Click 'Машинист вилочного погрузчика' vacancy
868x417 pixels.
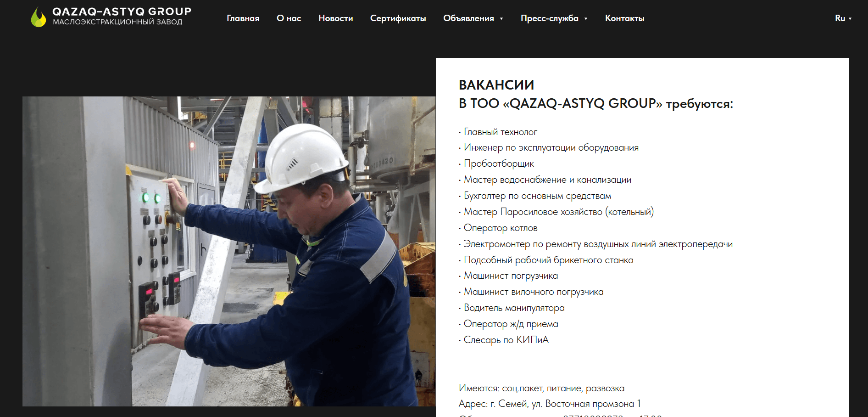[531, 292]
